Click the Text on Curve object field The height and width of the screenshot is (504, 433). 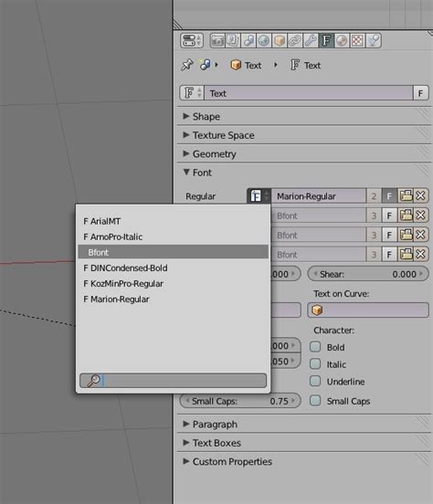point(368,310)
